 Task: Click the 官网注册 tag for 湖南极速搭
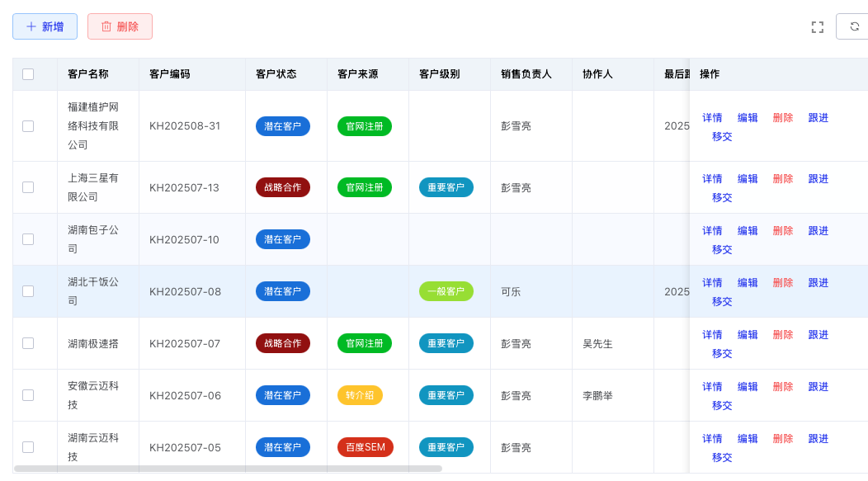click(x=364, y=343)
